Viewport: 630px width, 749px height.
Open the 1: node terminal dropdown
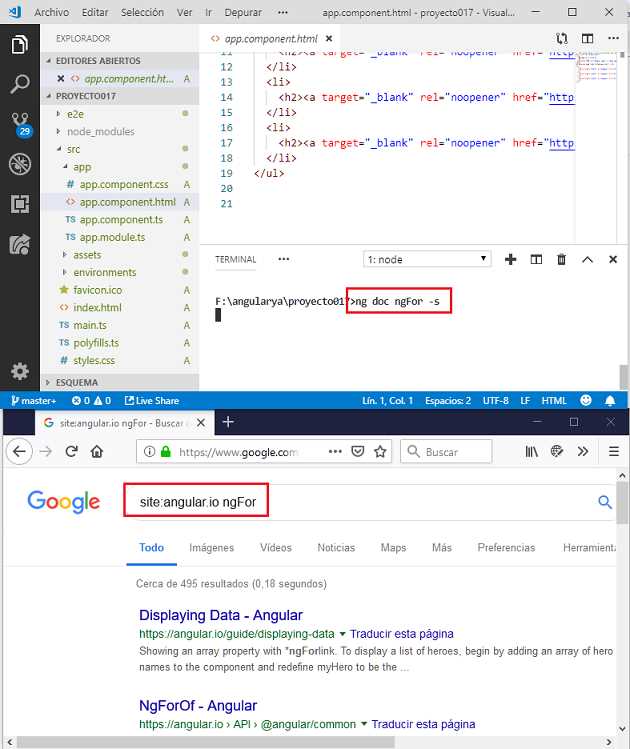click(x=427, y=259)
